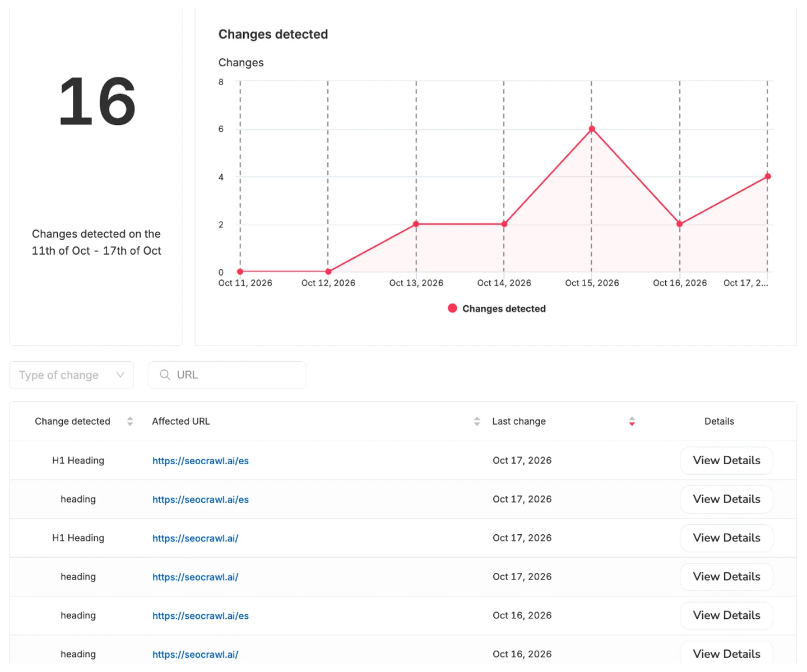This screenshot has height=672, width=807.
Task: Click the Last change column header
Action: 519,421
